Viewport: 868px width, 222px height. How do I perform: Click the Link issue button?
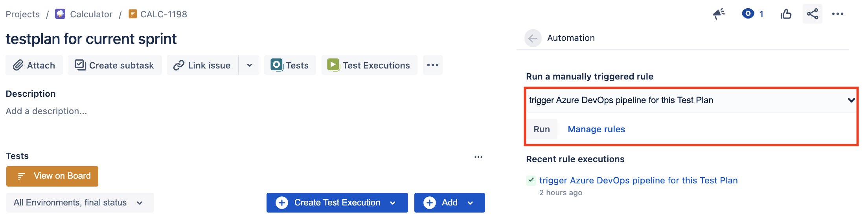coord(202,65)
